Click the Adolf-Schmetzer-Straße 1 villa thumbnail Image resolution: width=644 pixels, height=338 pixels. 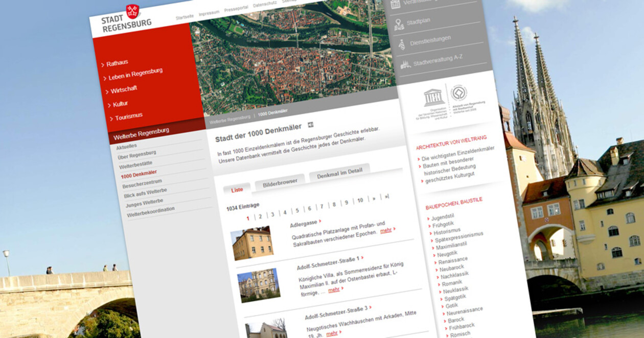point(259,285)
